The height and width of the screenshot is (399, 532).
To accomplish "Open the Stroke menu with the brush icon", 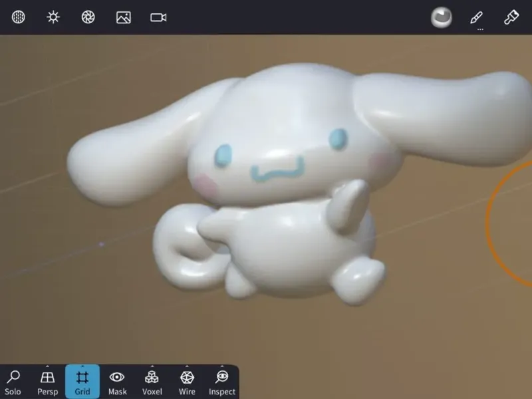I will tap(477, 17).
